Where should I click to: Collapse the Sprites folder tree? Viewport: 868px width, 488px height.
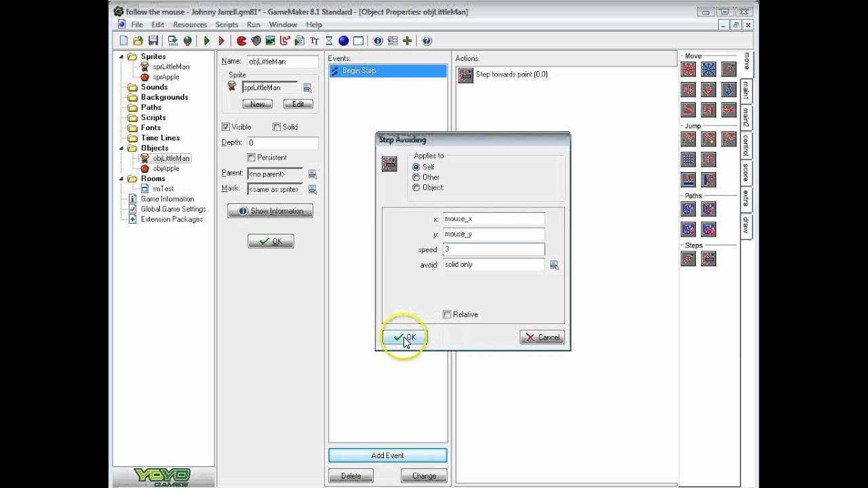coord(122,57)
